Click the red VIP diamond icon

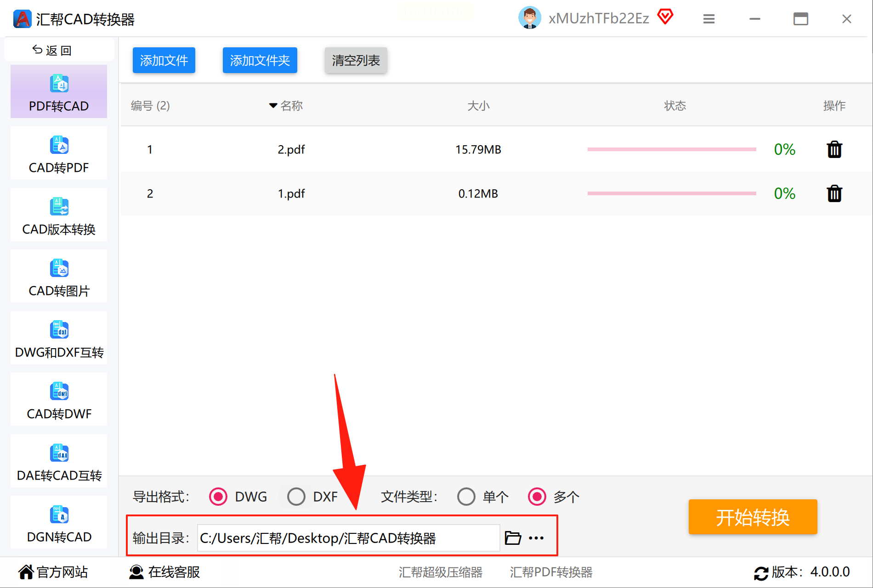[x=665, y=17]
